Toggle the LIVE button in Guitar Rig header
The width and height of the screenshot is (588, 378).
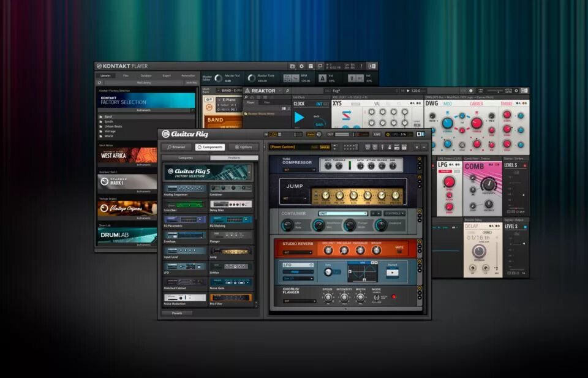click(x=377, y=134)
